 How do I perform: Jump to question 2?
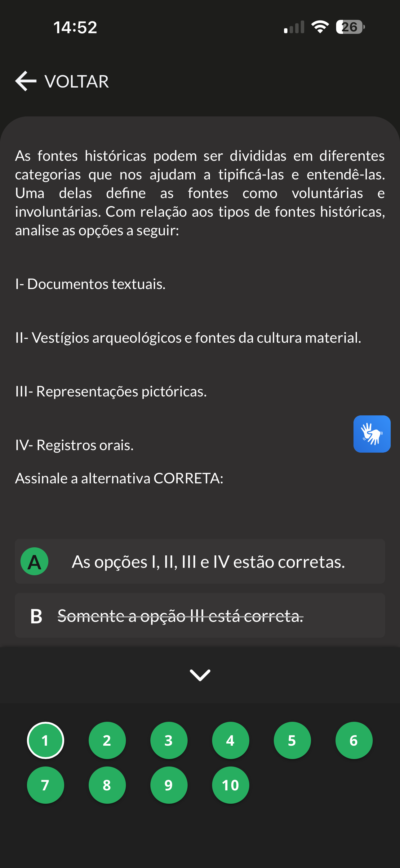[107, 740]
